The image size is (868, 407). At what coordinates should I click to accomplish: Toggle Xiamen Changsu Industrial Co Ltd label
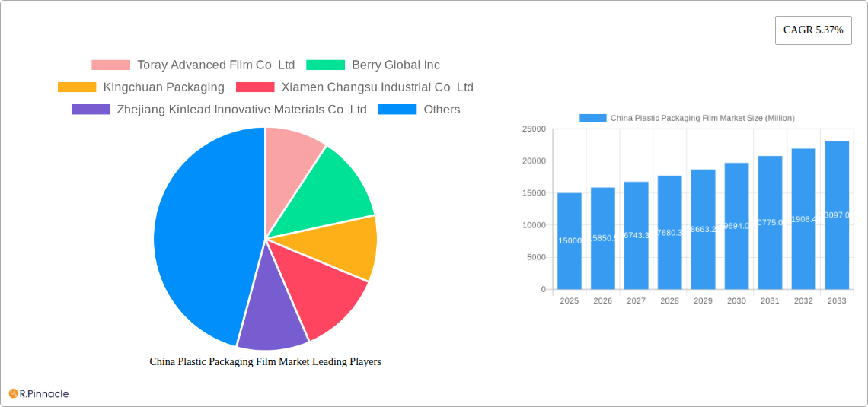point(378,87)
